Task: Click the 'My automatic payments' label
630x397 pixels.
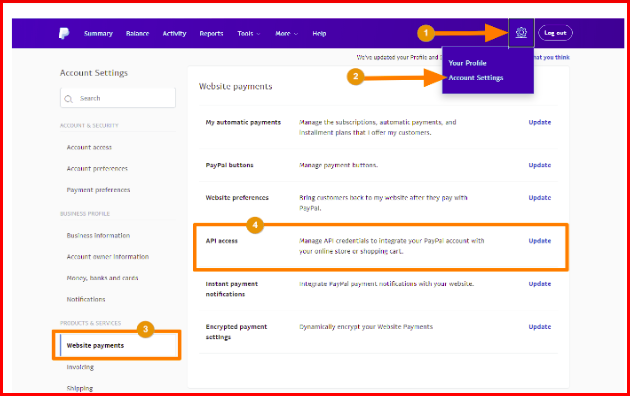Action: click(x=243, y=122)
